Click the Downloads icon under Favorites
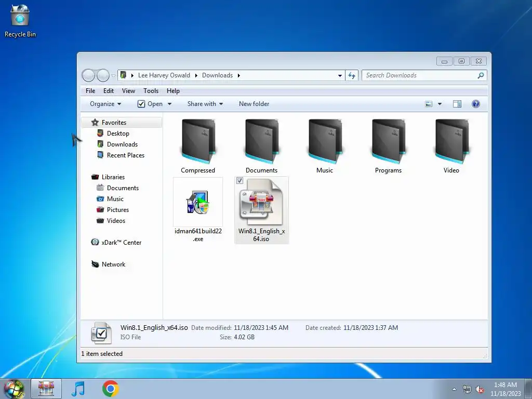This screenshot has height=399, width=532. tap(100, 144)
